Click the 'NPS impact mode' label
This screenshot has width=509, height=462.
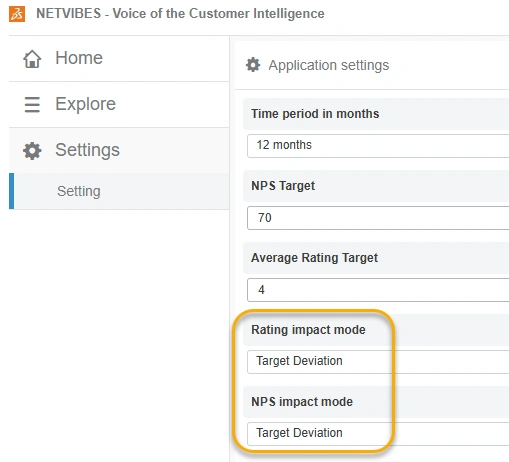[x=302, y=402]
